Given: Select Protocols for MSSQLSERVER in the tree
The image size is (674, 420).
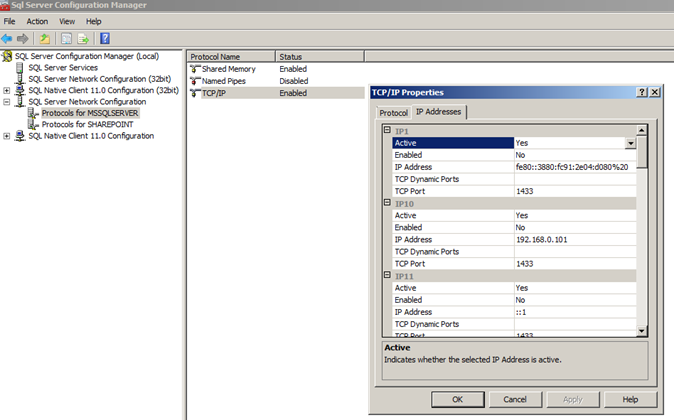Looking at the screenshot, I should pyautogui.click(x=90, y=113).
